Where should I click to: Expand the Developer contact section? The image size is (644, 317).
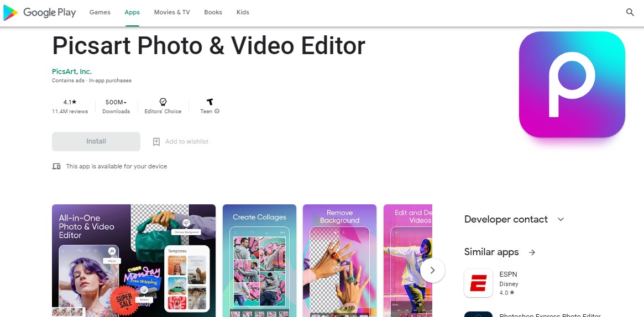561,219
